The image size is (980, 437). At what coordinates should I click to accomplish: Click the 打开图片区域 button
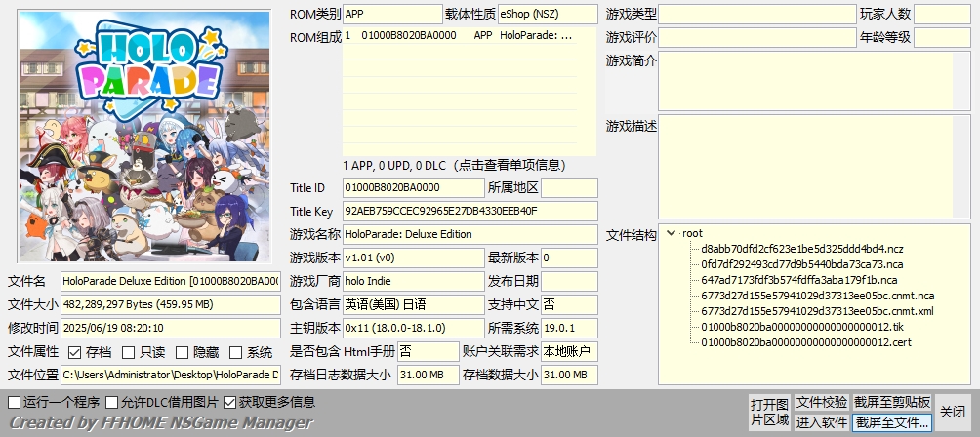pos(769,413)
